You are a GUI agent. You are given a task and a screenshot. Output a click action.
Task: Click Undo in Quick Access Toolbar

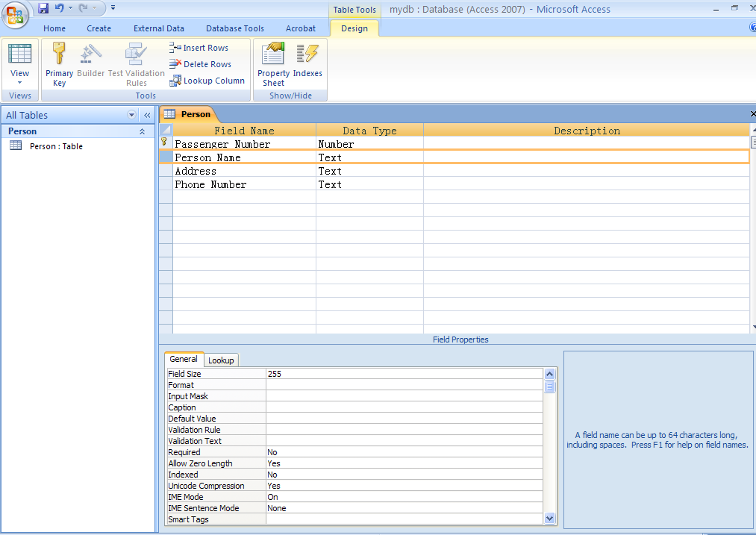59,8
